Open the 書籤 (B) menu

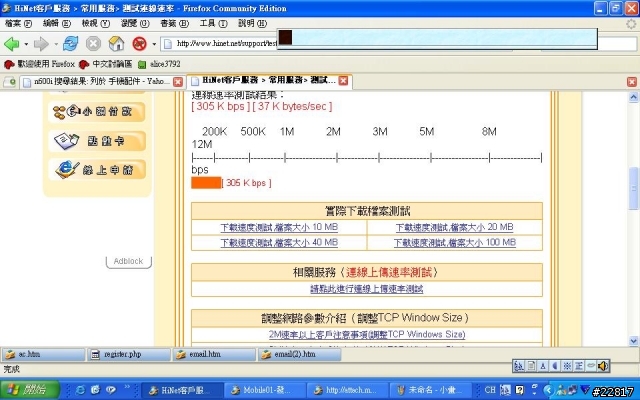click(174, 24)
